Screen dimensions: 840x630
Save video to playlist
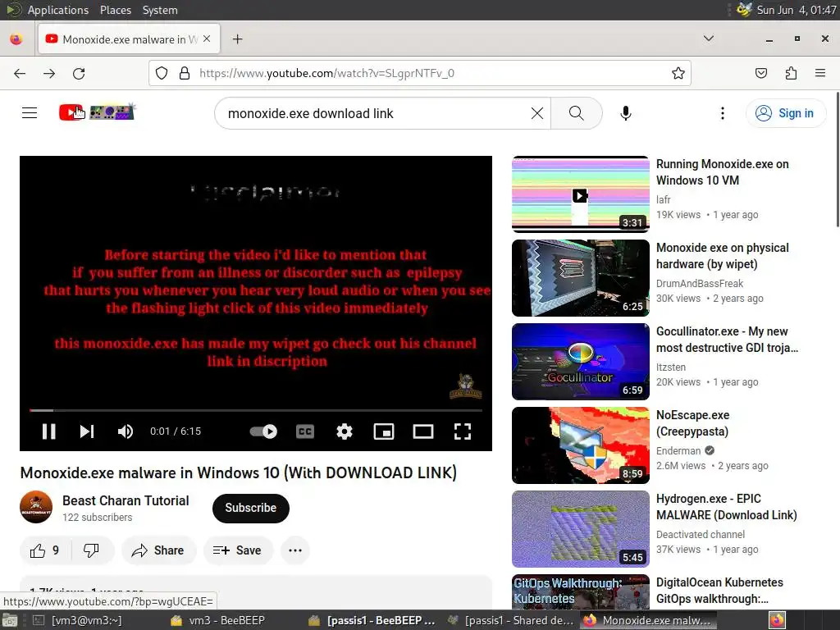[238, 550]
